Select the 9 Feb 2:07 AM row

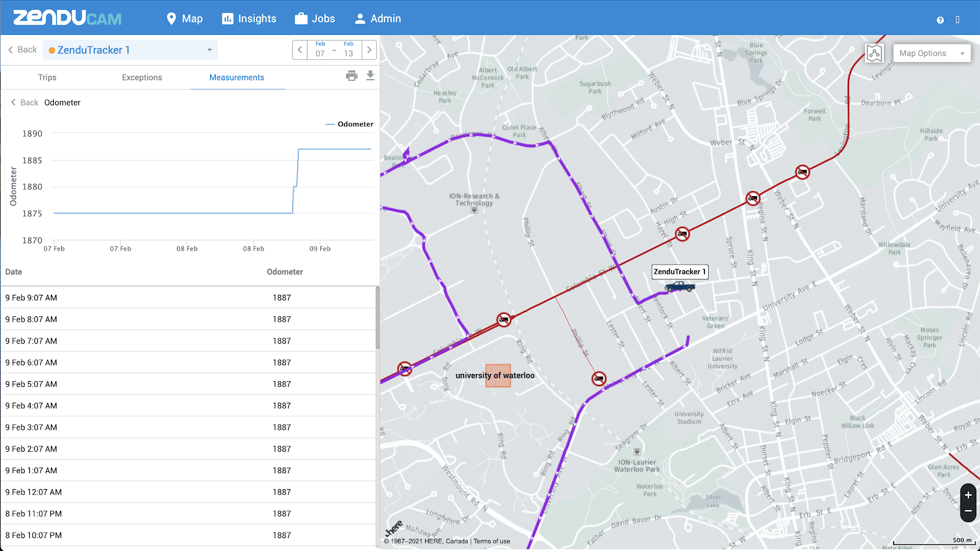coord(188,449)
